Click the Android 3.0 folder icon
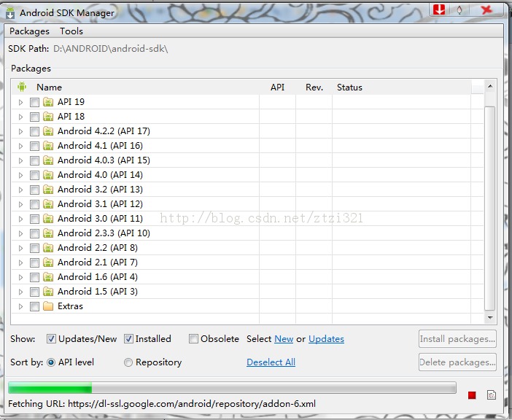 point(48,219)
